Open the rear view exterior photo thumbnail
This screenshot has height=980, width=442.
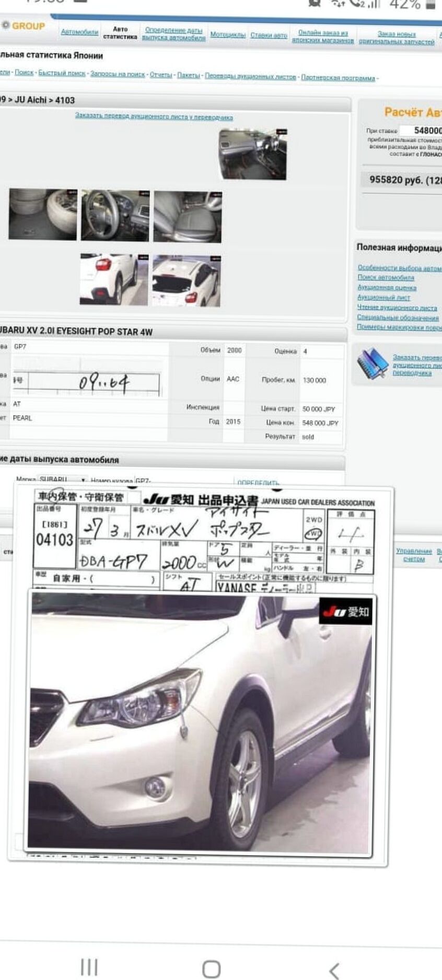click(x=186, y=281)
